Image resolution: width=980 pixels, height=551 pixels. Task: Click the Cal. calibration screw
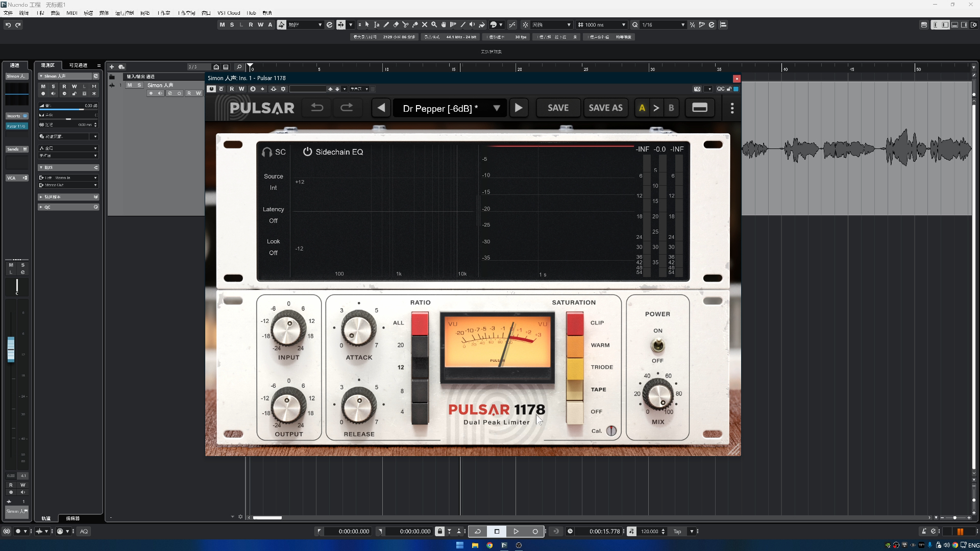611,431
